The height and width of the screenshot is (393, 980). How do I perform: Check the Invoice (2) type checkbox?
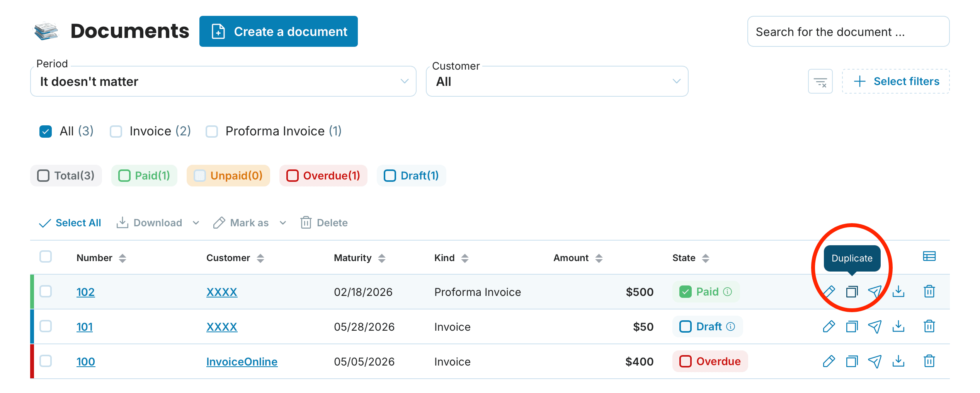(x=116, y=132)
